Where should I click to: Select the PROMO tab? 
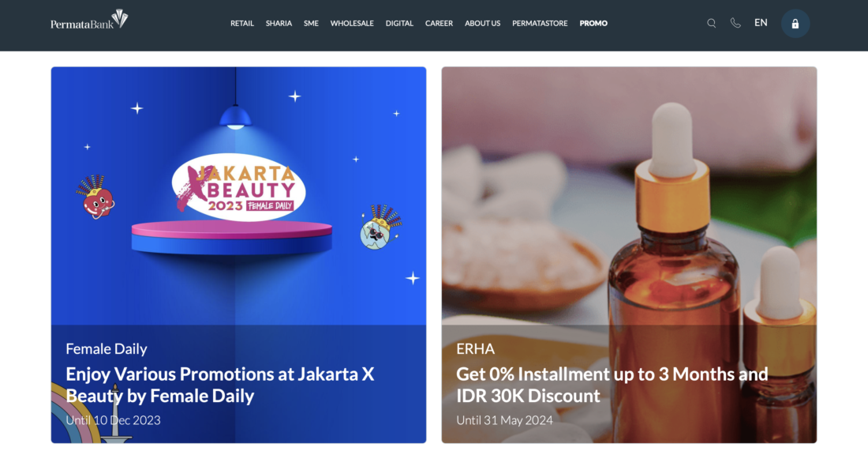coord(593,23)
